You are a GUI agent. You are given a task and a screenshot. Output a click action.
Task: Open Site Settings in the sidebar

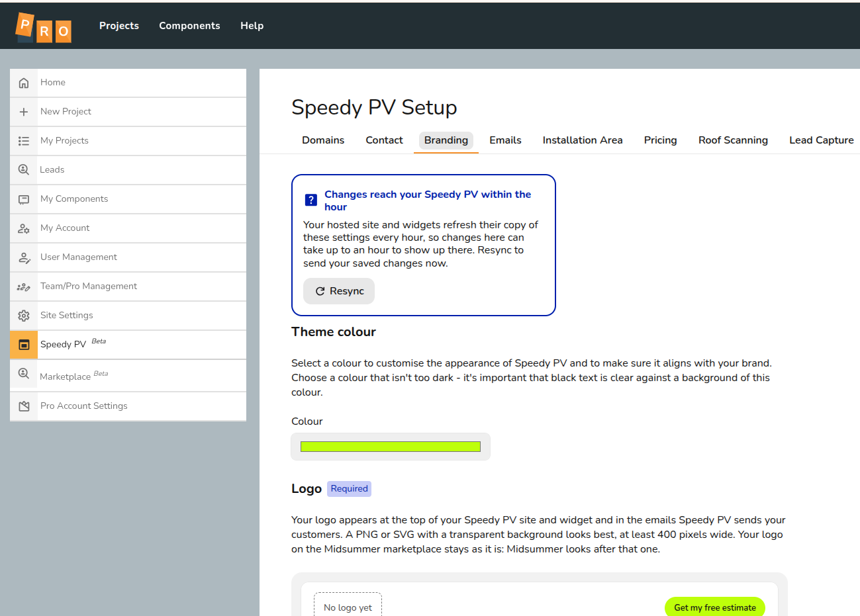(x=128, y=316)
